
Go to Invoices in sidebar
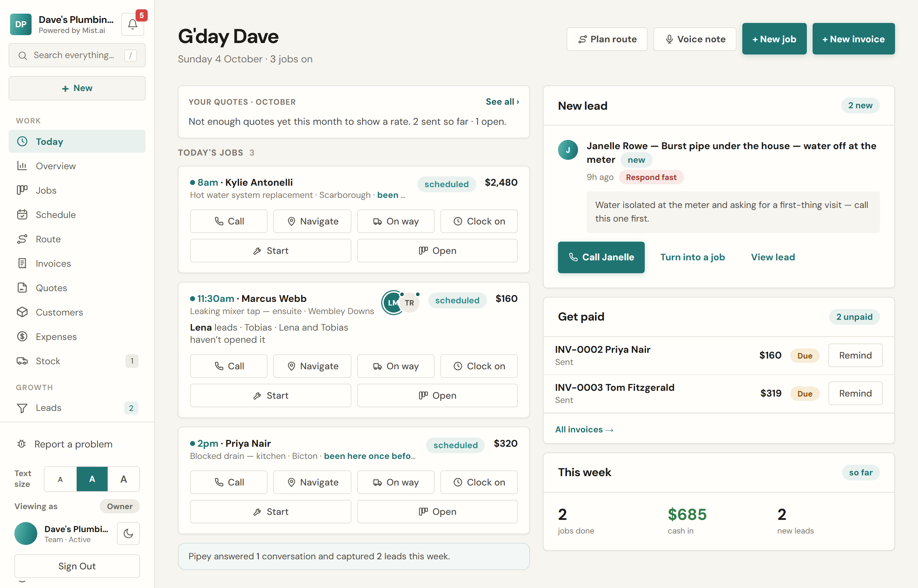(77, 264)
